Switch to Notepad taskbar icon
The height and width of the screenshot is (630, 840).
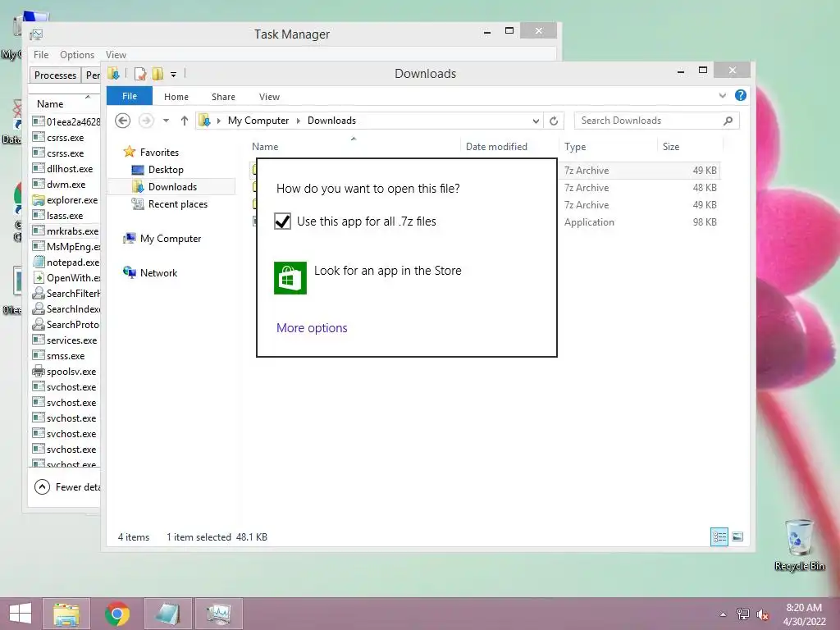[167, 614]
